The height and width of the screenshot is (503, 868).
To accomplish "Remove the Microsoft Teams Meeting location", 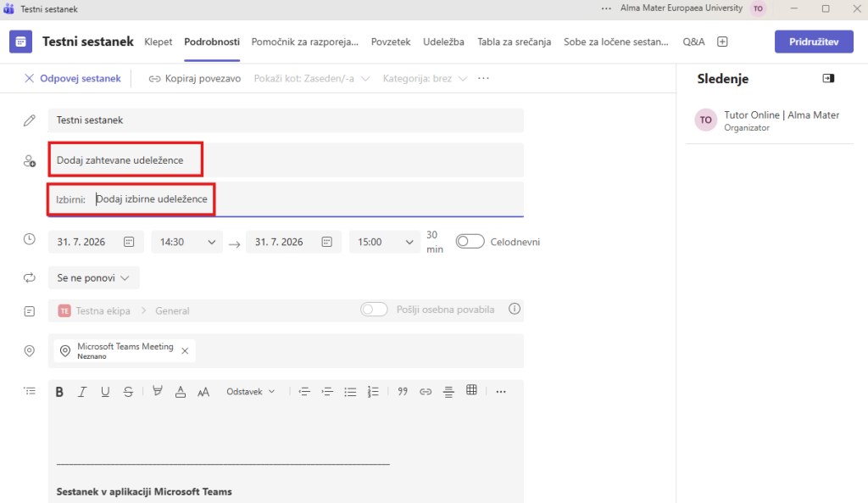I will 185,350.
